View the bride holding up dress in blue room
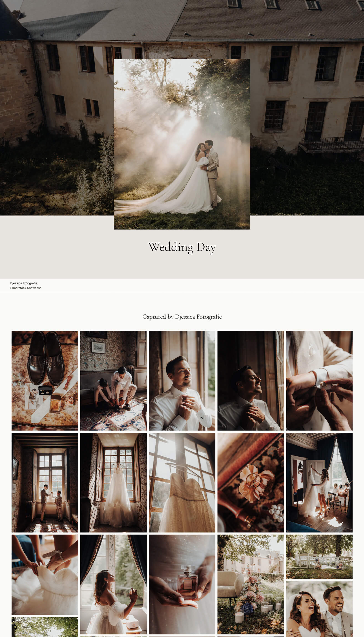364x637 pixels. click(319, 483)
